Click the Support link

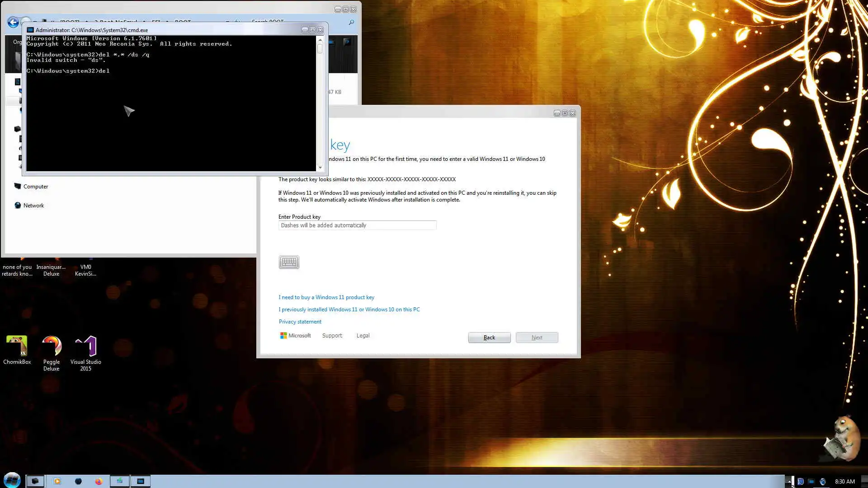(332, 336)
